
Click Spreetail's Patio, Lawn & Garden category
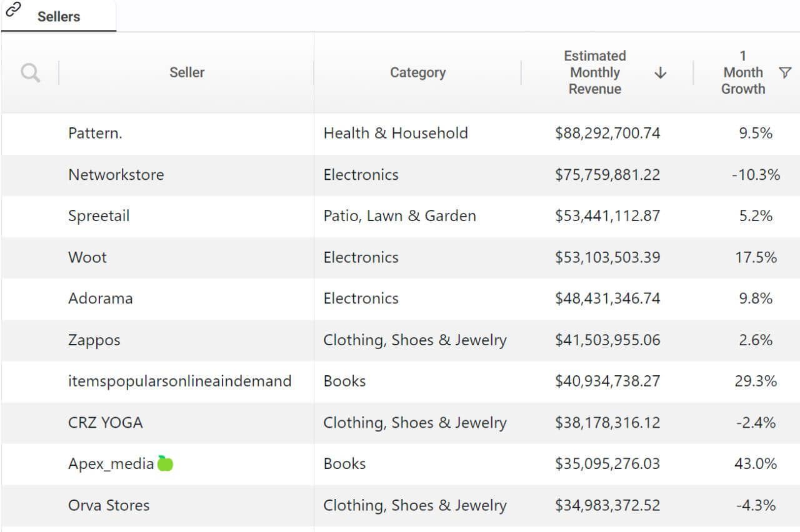(399, 216)
